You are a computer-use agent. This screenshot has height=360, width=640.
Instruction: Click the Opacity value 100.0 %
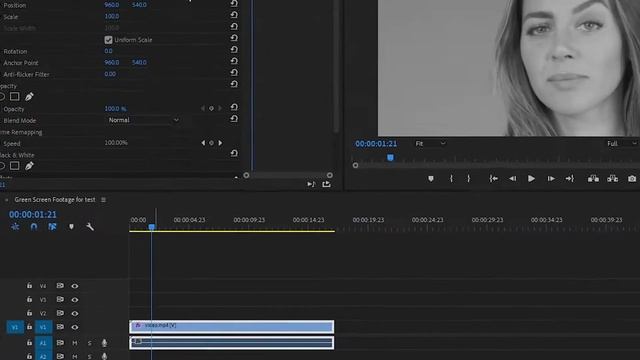point(116,109)
